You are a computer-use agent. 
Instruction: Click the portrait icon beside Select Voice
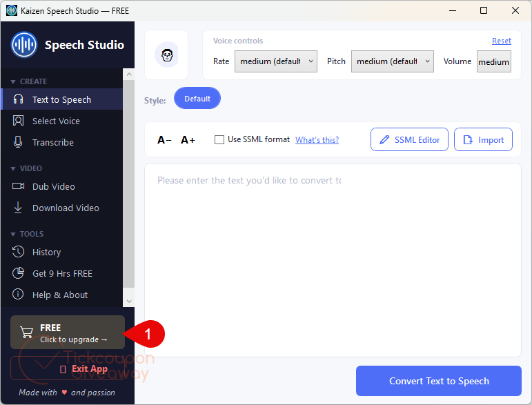tap(18, 121)
